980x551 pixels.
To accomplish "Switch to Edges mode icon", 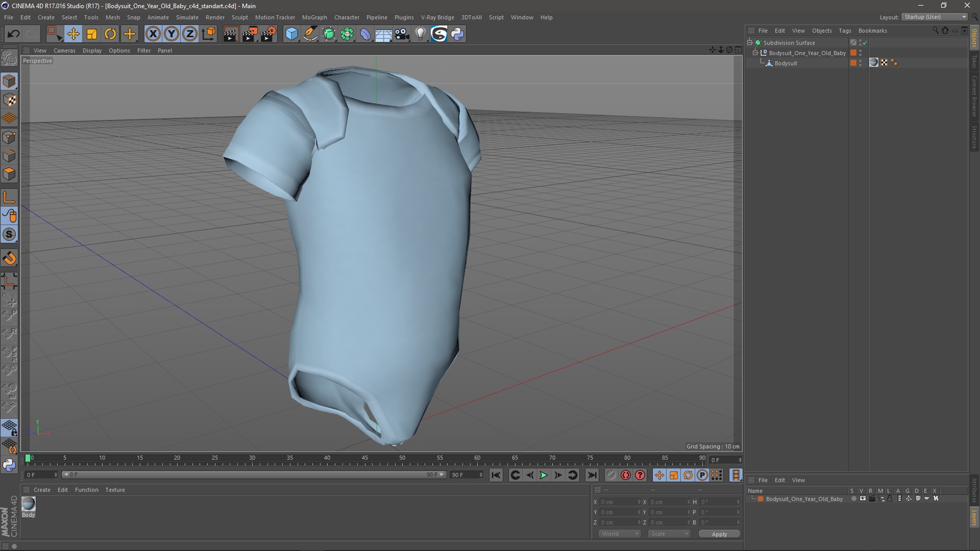I will point(9,156).
